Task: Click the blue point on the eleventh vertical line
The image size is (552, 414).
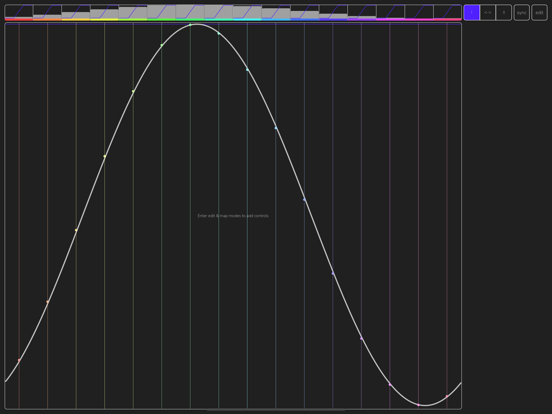Action: [x=305, y=200]
